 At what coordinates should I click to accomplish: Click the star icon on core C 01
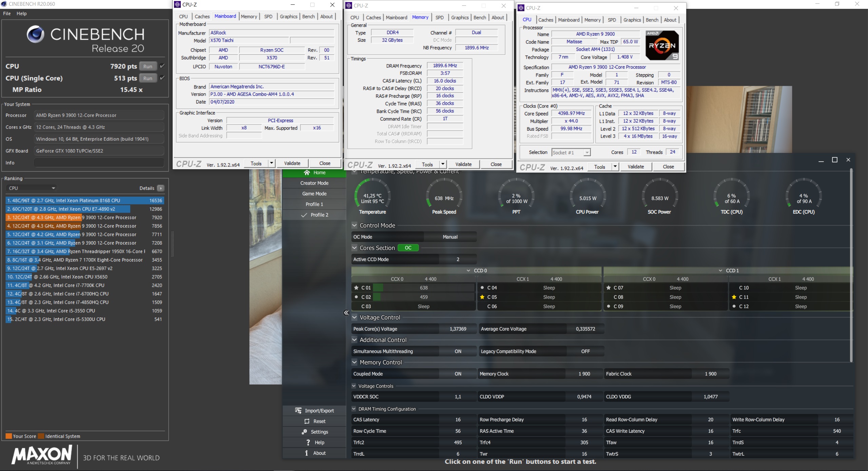point(356,288)
